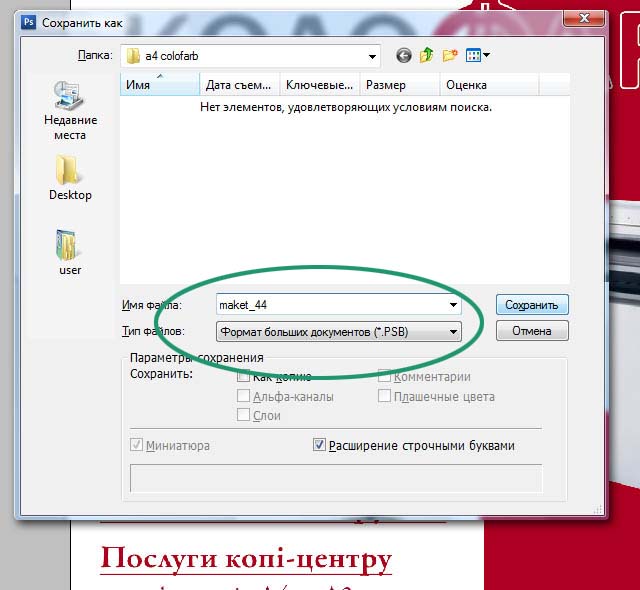Open Недавние места in sidebar
Screen dimensions: 640x590
(x=70, y=111)
